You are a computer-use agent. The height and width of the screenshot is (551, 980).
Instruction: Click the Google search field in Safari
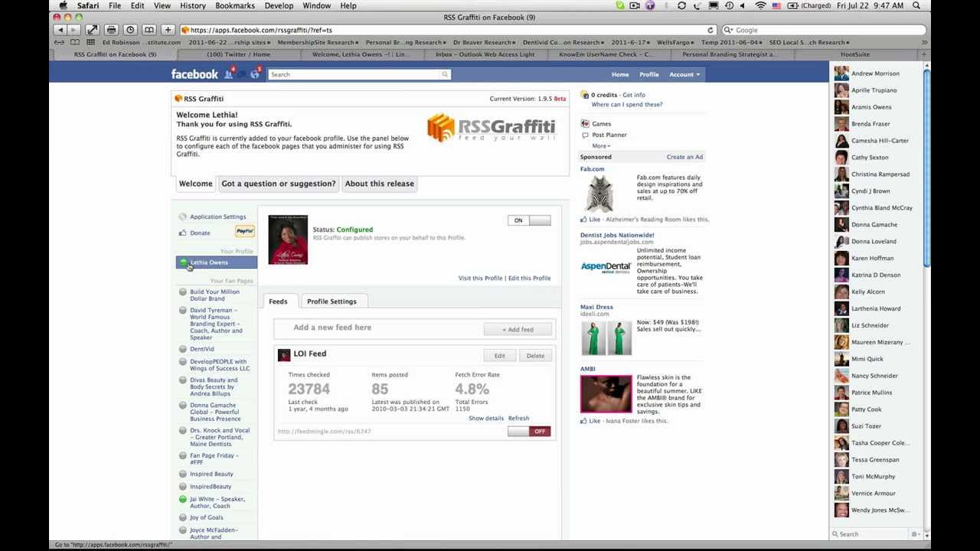point(825,30)
